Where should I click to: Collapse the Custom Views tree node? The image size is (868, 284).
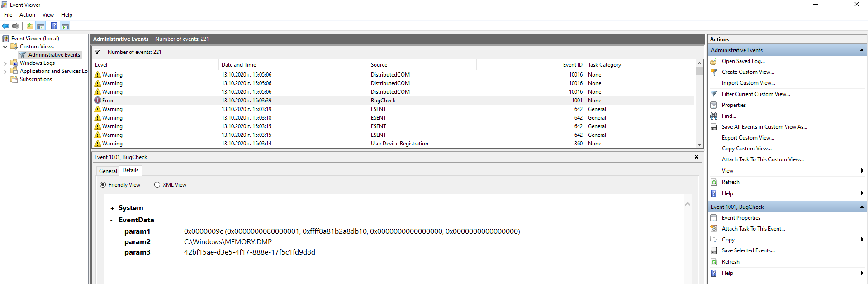pos(5,47)
